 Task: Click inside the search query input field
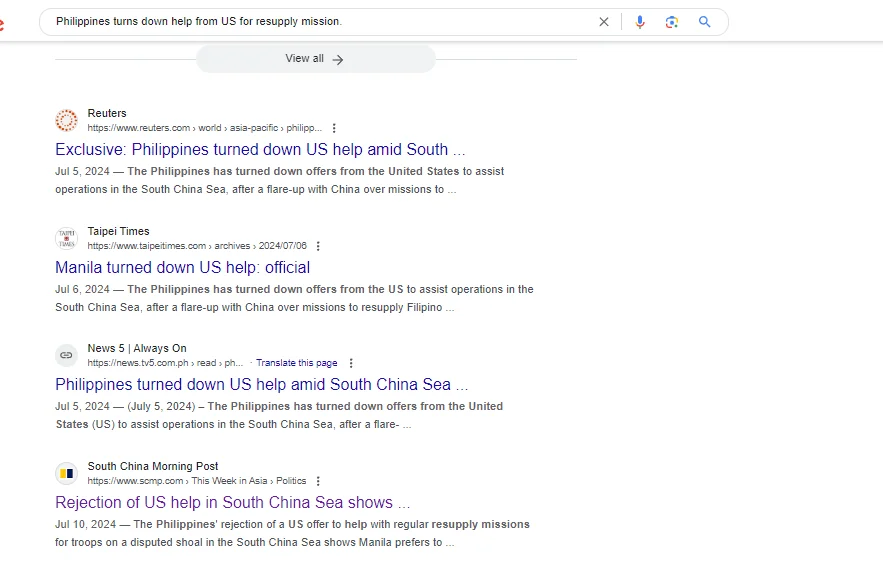[321, 21]
